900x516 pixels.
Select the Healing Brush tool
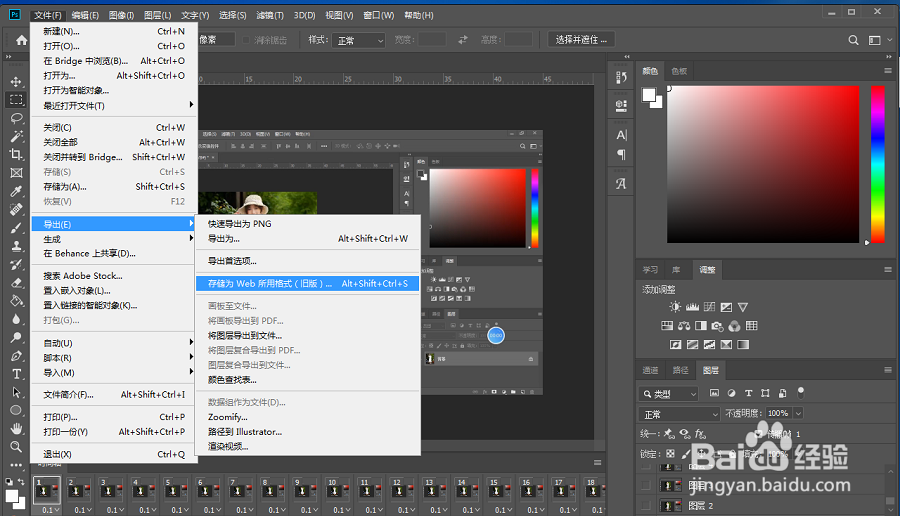click(x=16, y=209)
